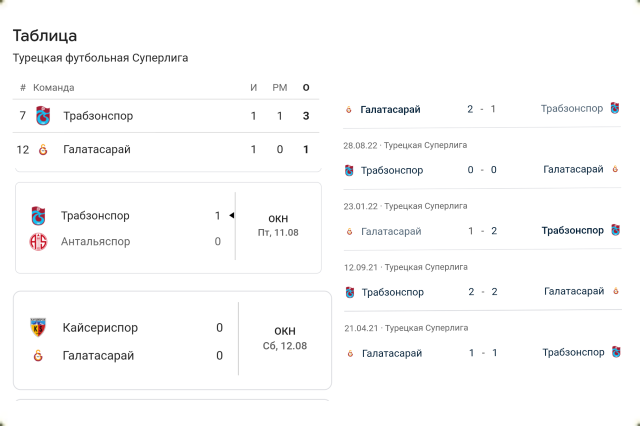
Task: Click Trabzonspor logo in standings table
Action: (42, 116)
